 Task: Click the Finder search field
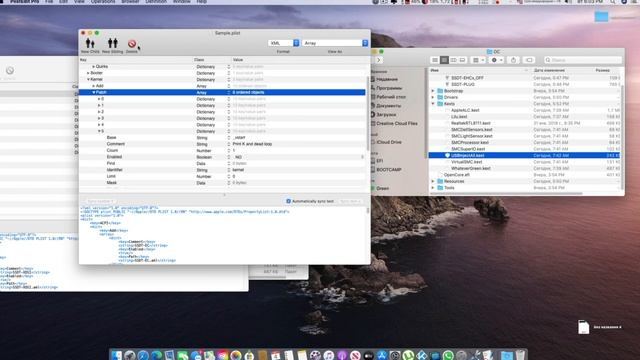582,60
